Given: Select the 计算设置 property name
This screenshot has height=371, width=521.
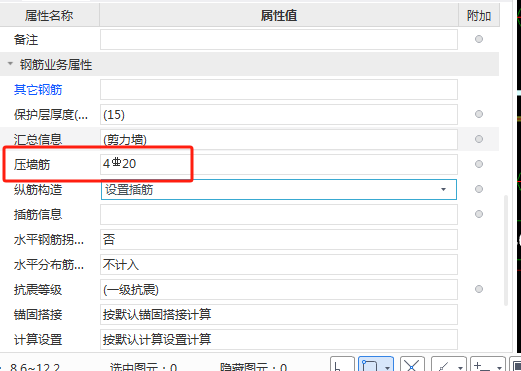Looking at the screenshot, I should [x=38, y=340].
